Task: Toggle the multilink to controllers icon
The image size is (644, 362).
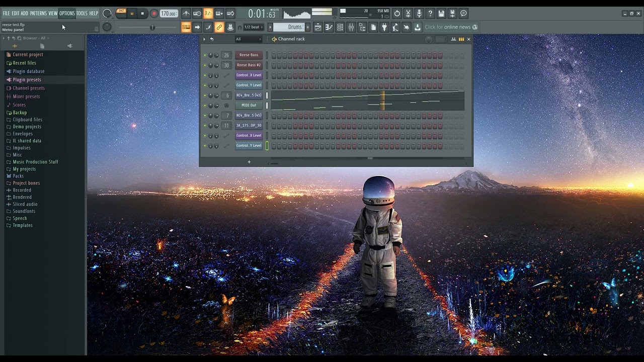Action: click(219, 27)
